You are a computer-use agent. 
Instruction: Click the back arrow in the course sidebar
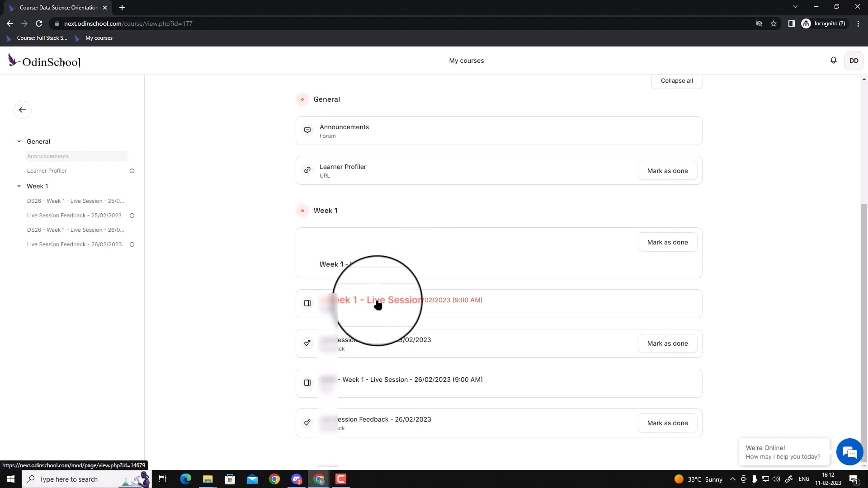click(23, 110)
